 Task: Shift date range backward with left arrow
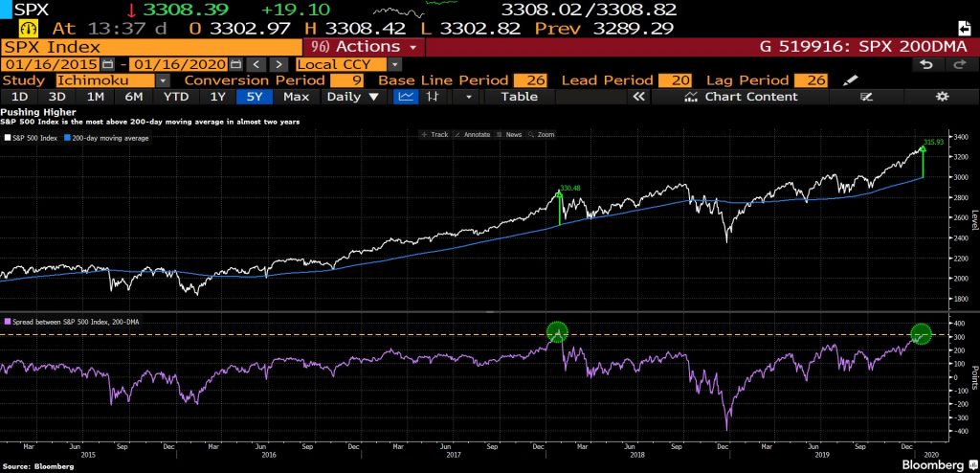(256, 64)
